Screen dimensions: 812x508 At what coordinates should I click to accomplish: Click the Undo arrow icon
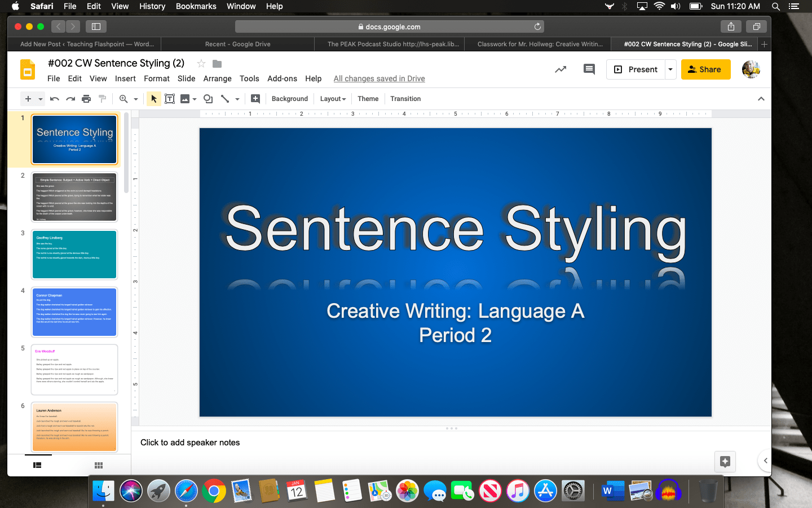[x=55, y=99]
